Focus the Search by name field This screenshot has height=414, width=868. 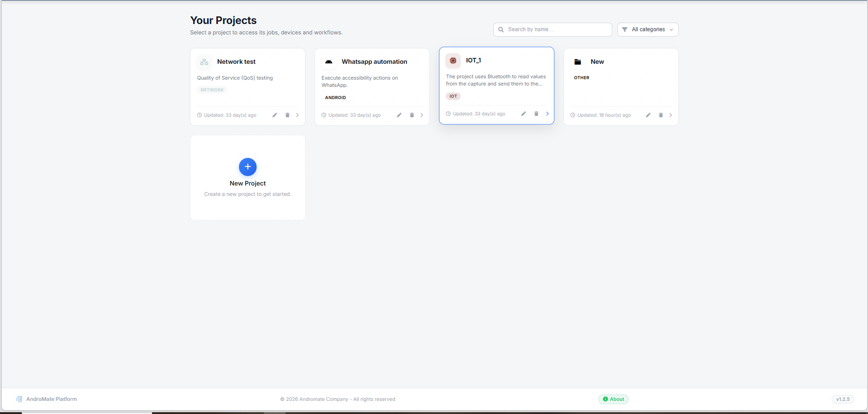553,29
